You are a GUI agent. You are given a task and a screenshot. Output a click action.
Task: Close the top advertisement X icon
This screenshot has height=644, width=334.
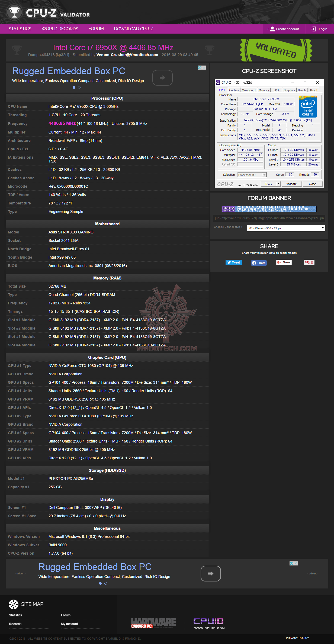204,67
